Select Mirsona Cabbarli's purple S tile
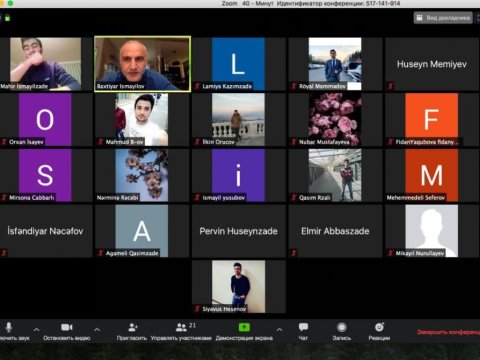 click(x=45, y=175)
